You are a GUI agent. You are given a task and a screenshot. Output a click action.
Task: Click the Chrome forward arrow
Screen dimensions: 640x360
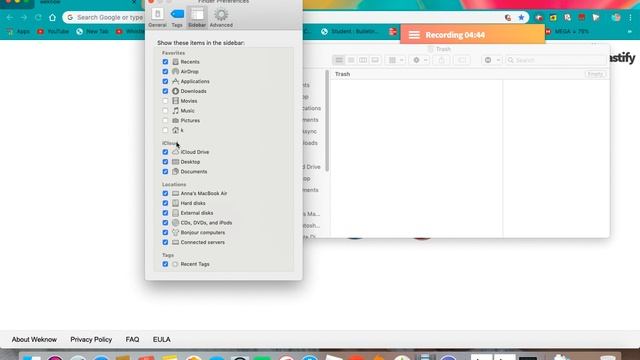click(24, 18)
